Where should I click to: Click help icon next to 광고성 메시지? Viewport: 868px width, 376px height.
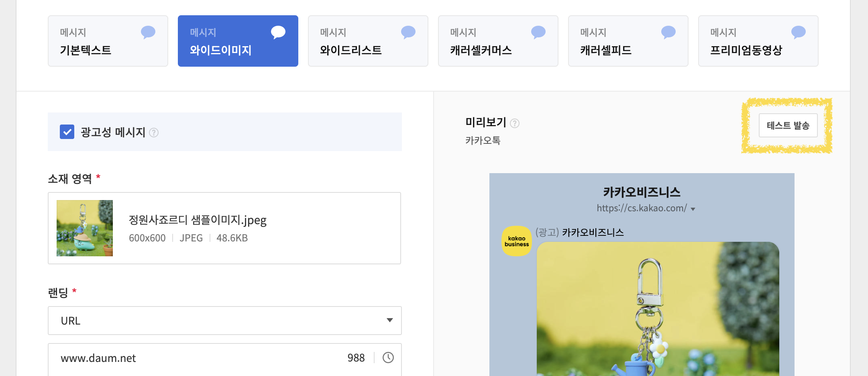(154, 133)
